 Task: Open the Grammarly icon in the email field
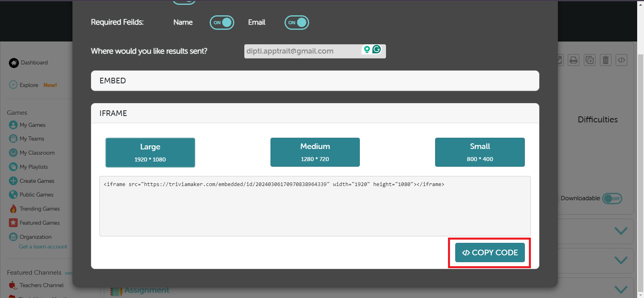(376, 49)
